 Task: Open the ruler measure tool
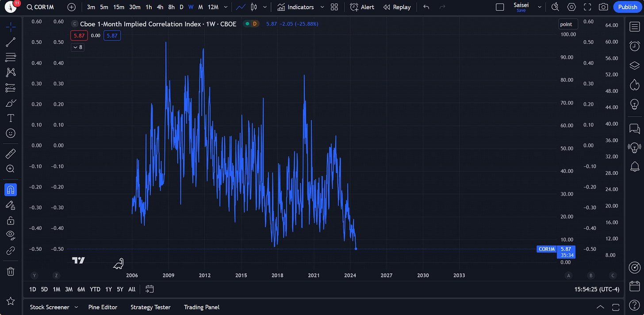(x=11, y=154)
